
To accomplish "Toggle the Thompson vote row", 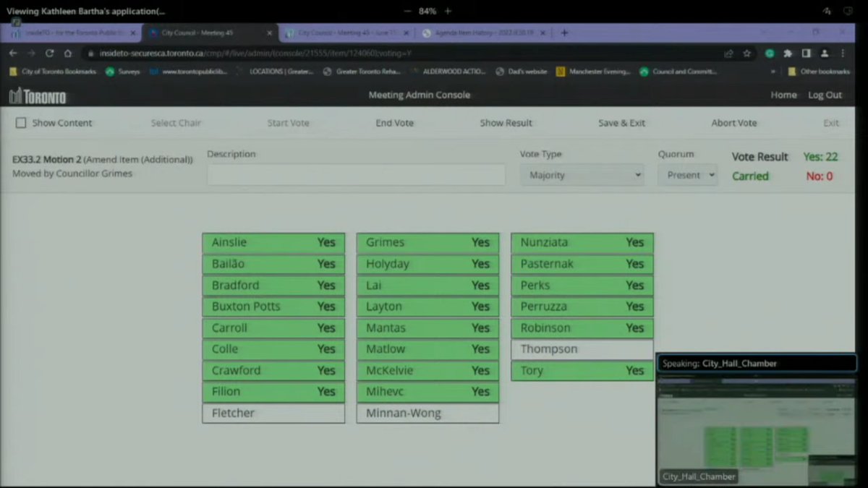I will click(x=582, y=349).
